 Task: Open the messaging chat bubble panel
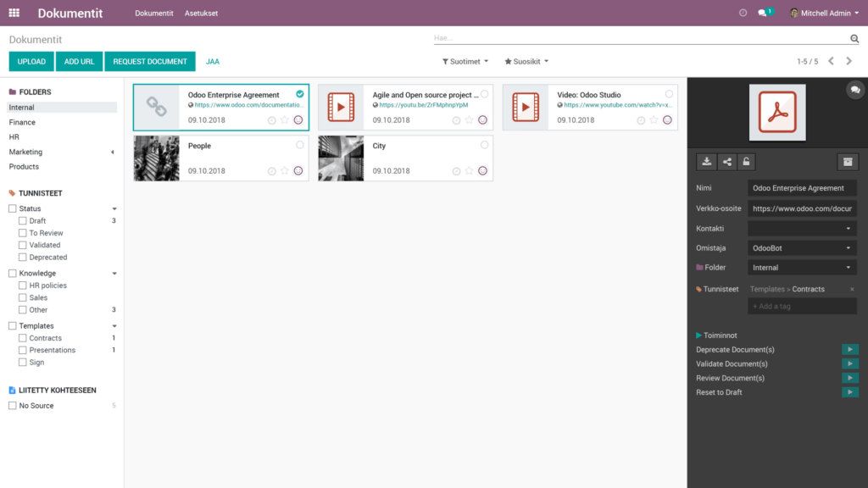tap(855, 89)
